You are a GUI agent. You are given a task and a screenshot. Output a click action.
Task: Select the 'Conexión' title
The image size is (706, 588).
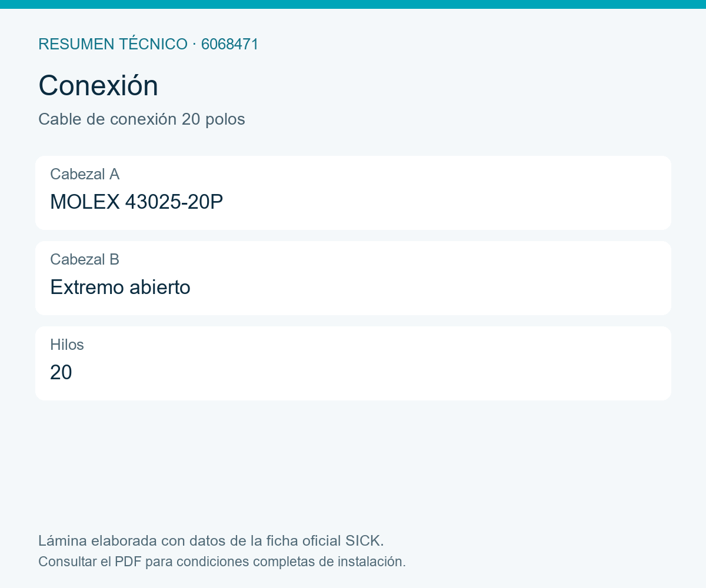(x=98, y=86)
